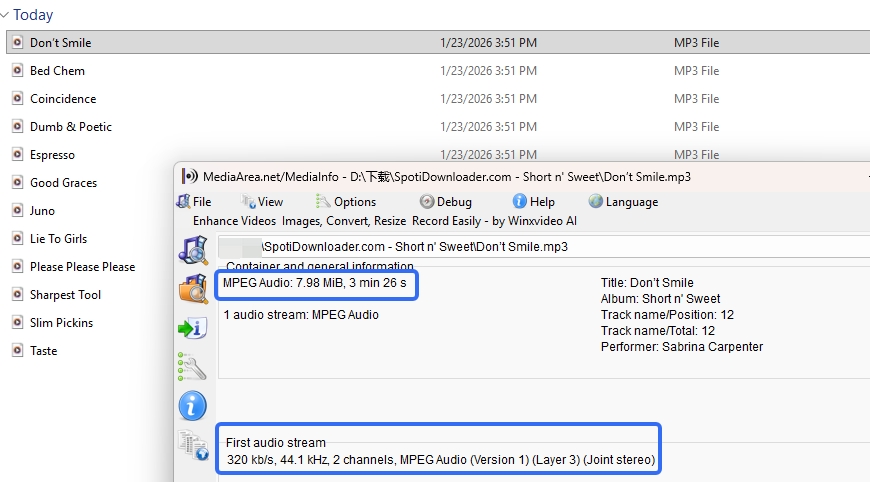The width and height of the screenshot is (870, 482).
Task: Click the open file icon in MediaInfo sidebar
Action: (193, 250)
